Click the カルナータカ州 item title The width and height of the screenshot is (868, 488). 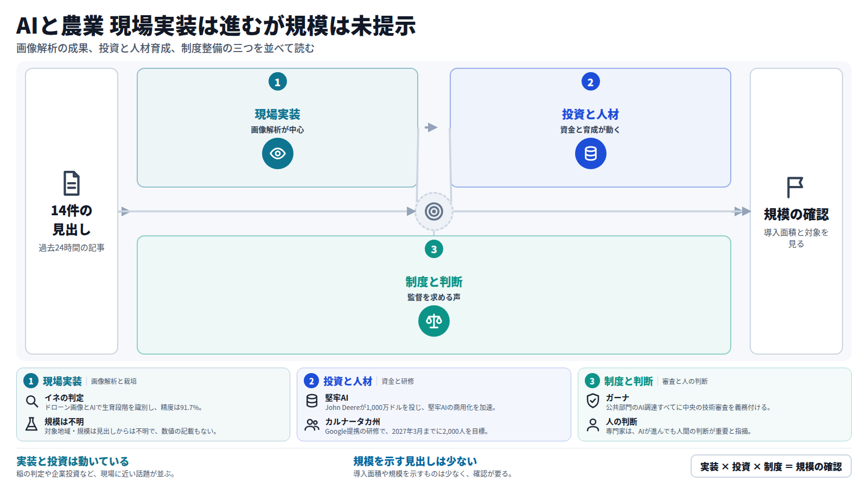point(353,422)
